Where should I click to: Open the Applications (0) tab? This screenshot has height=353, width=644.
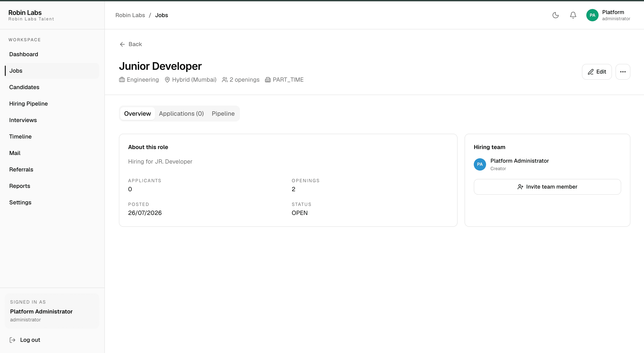[181, 113]
